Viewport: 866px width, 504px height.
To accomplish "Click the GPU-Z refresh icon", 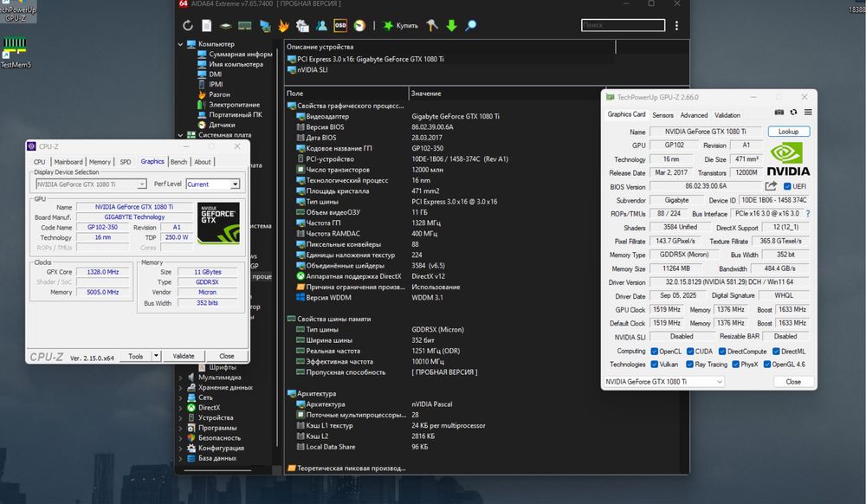I will 793,112.
